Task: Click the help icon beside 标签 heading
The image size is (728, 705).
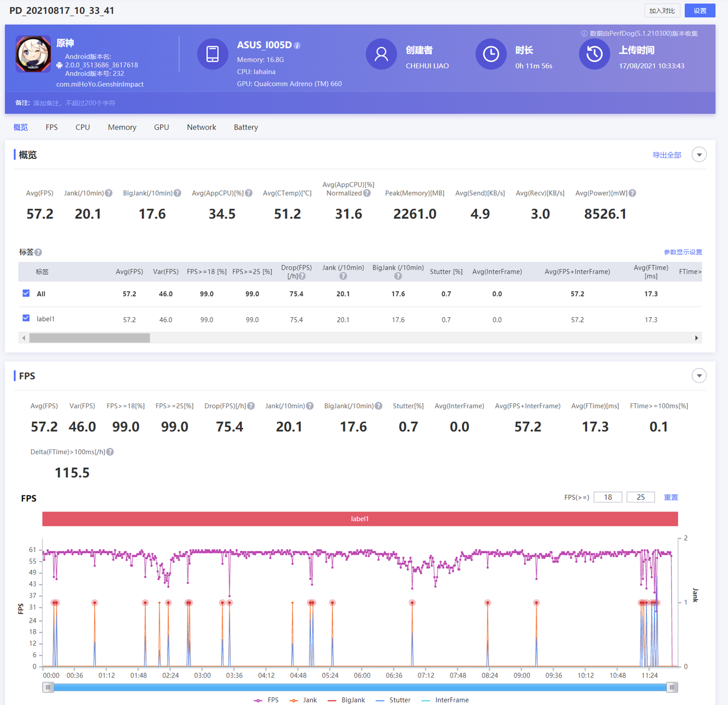Action: [39, 252]
